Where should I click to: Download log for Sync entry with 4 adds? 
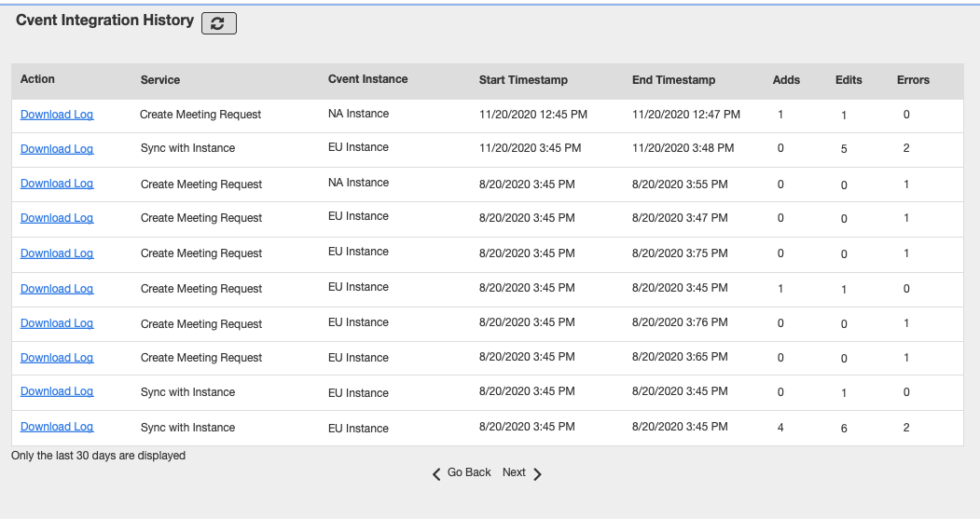(x=57, y=427)
